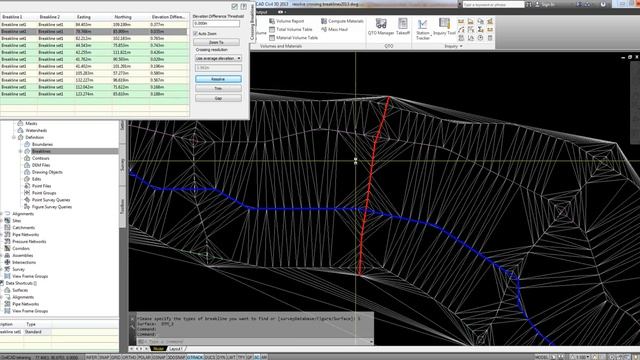This screenshot has height=360, width=640.
Task: Click the Point Groups tree icon
Action: coord(27,193)
